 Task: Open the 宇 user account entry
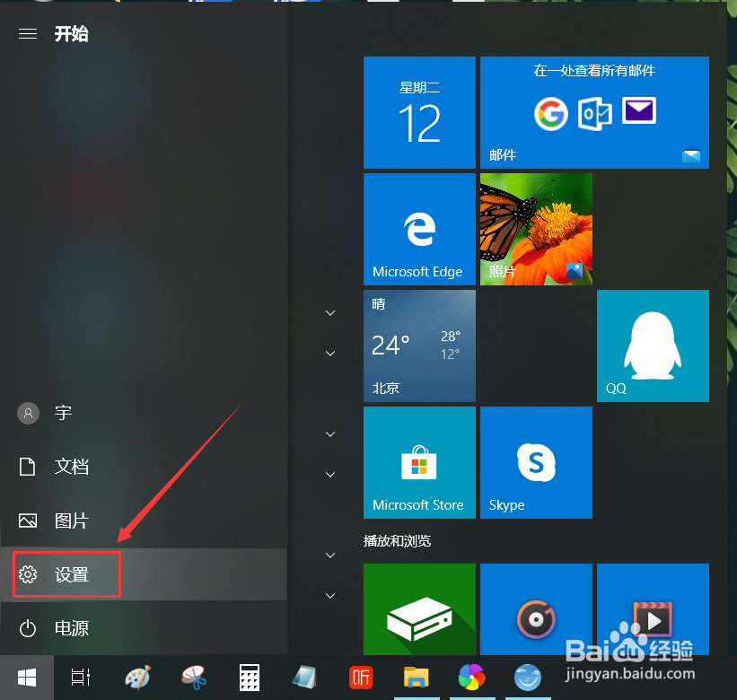click(144, 413)
